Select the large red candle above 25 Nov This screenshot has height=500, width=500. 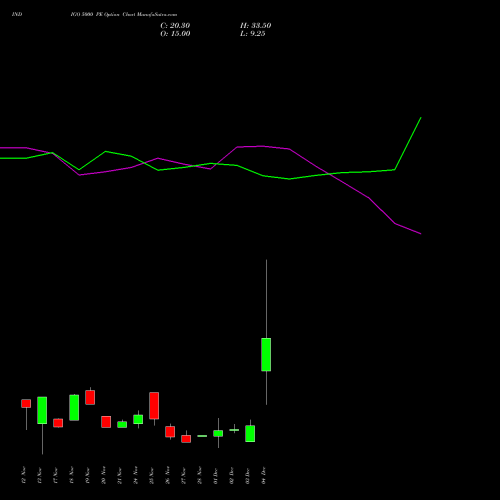(154, 405)
